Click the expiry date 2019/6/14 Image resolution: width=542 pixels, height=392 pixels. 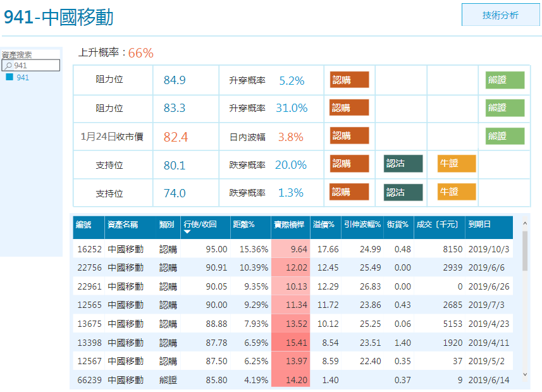(489, 380)
